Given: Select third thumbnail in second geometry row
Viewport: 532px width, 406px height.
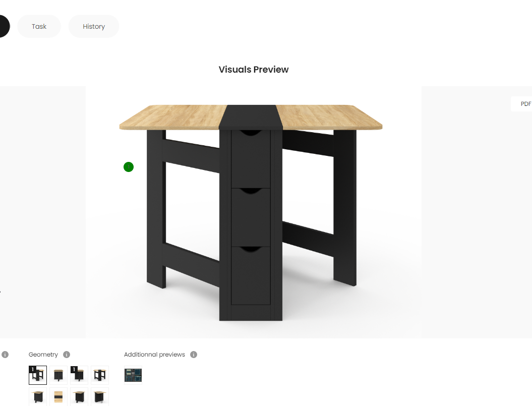Looking at the screenshot, I should pos(79,396).
